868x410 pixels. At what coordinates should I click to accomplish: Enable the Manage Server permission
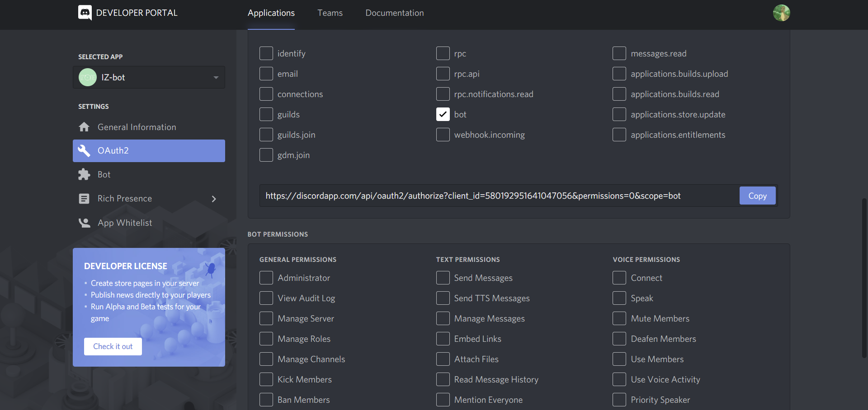click(x=266, y=318)
